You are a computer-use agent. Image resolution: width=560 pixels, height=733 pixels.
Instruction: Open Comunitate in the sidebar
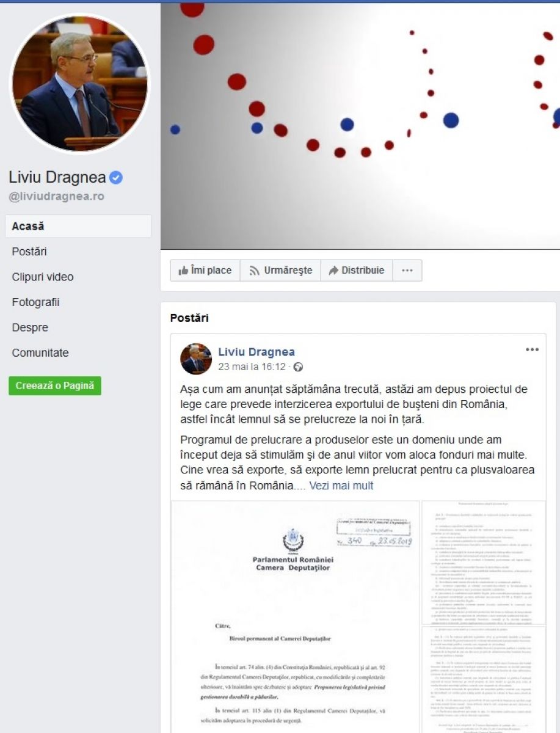40,353
